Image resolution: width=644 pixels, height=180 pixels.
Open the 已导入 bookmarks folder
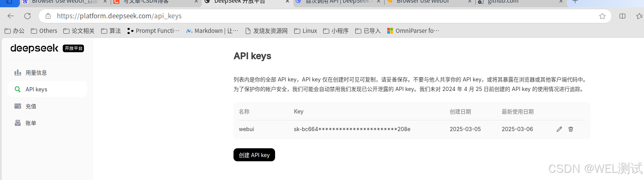click(x=368, y=31)
